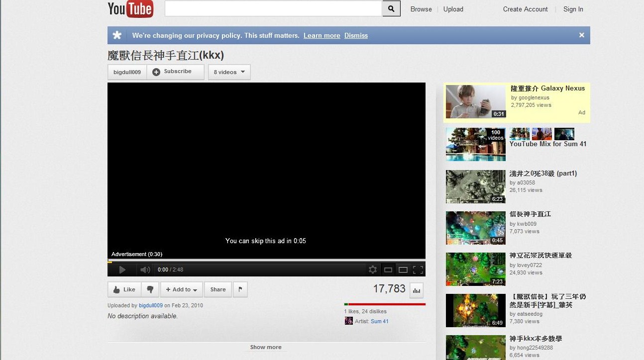Click the YouTube Mix for Sum 41 title
Image resolution: width=644 pixels, height=360 pixels.
click(x=548, y=144)
